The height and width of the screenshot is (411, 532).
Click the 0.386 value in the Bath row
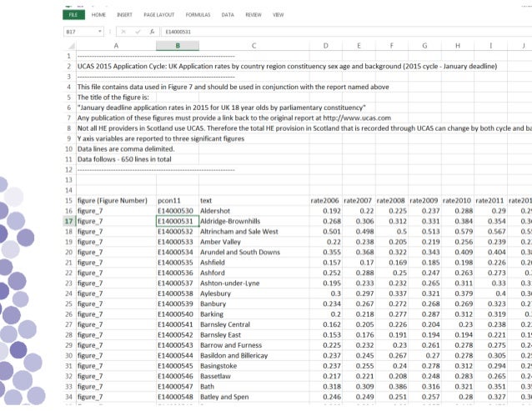click(x=392, y=387)
